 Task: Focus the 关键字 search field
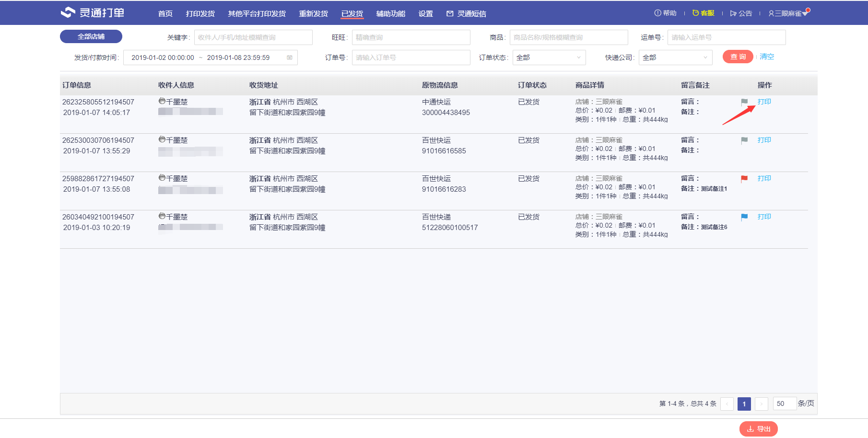[x=253, y=37]
